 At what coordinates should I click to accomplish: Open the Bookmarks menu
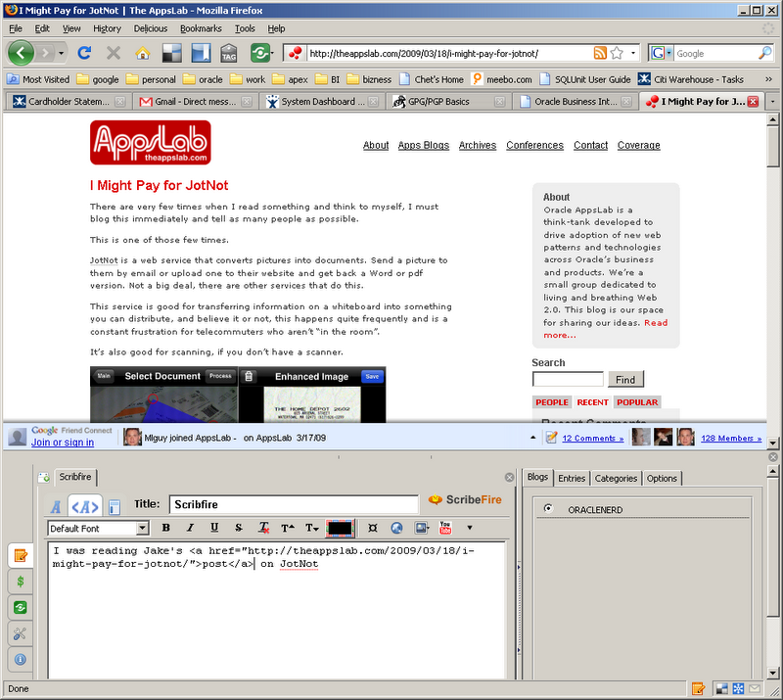[201, 28]
